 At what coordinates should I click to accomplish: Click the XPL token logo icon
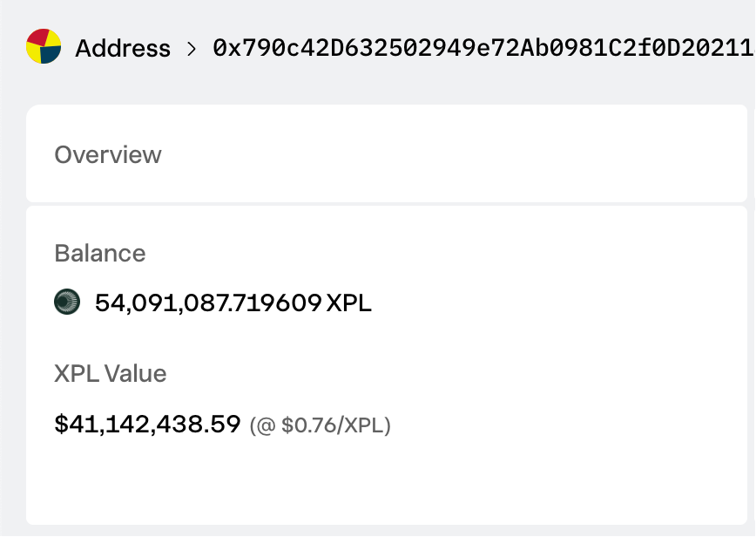click(x=67, y=302)
